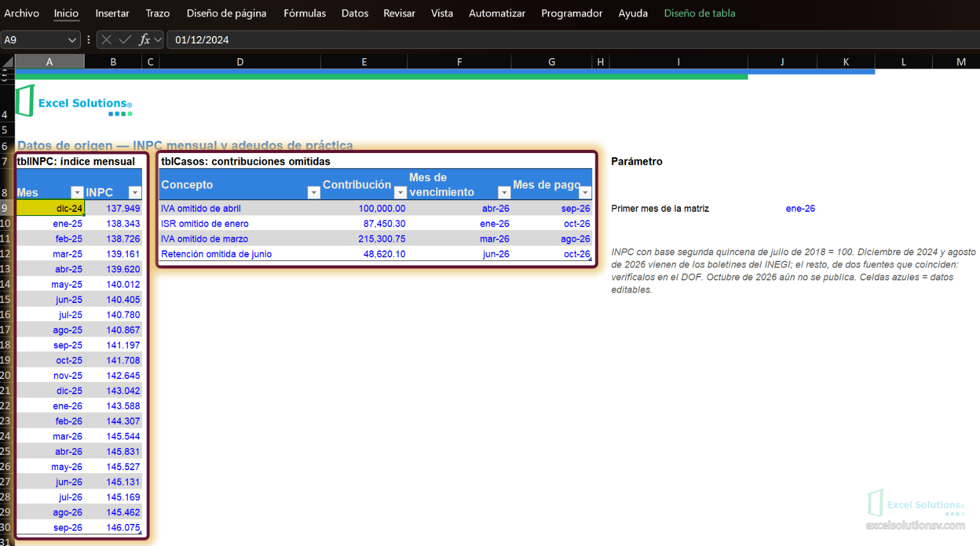Screen dimensions: 980x546
Task: Switch to the Diseño de tabla tab
Action: point(699,13)
